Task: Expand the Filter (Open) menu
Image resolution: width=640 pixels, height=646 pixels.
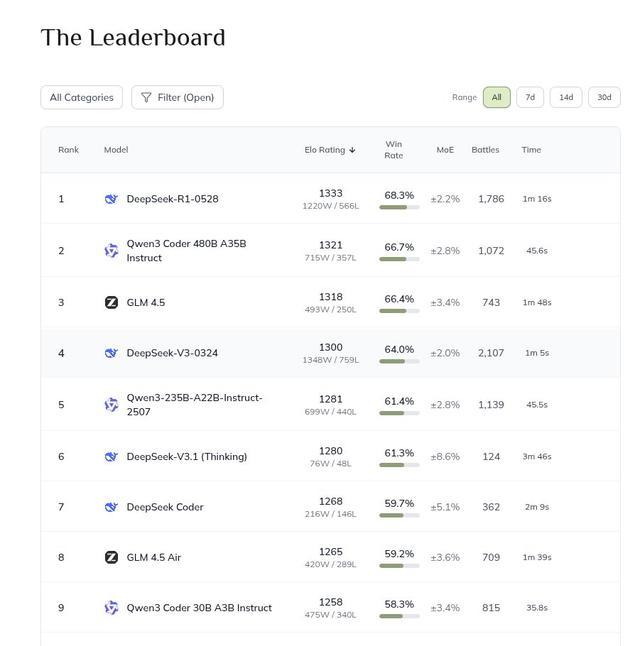Action: coord(177,97)
